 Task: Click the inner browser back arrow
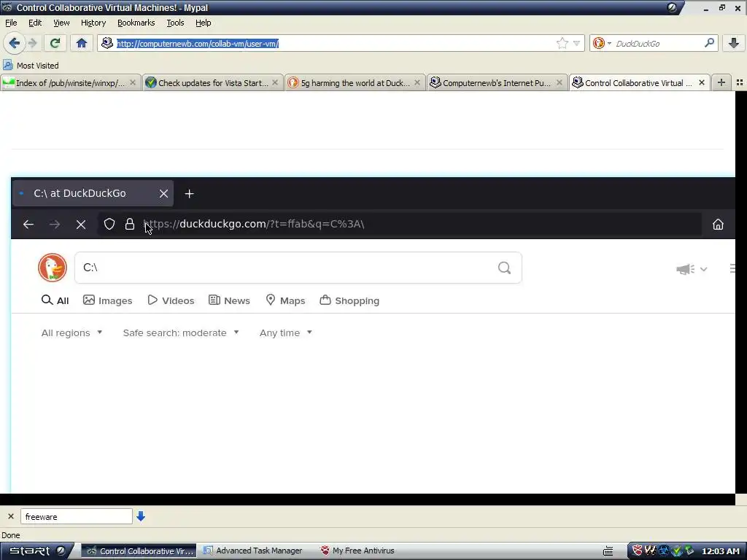click(28, 224)
